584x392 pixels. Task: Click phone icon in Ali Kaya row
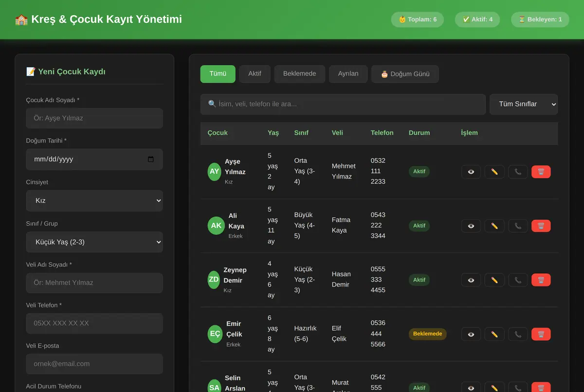click(x=518, y=226)
